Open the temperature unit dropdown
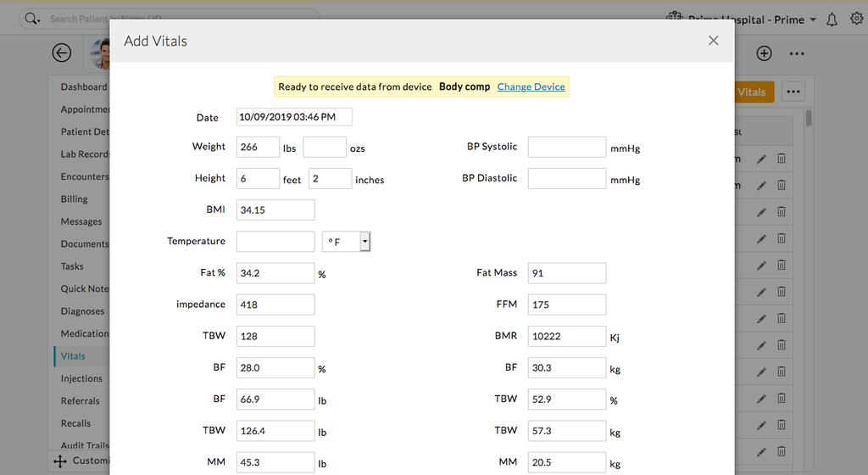 pos(364,242)
